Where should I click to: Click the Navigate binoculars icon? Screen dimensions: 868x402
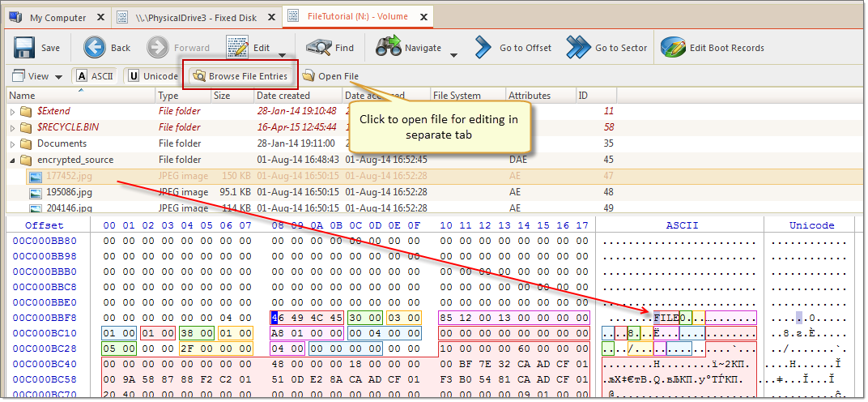click(389, 48)
